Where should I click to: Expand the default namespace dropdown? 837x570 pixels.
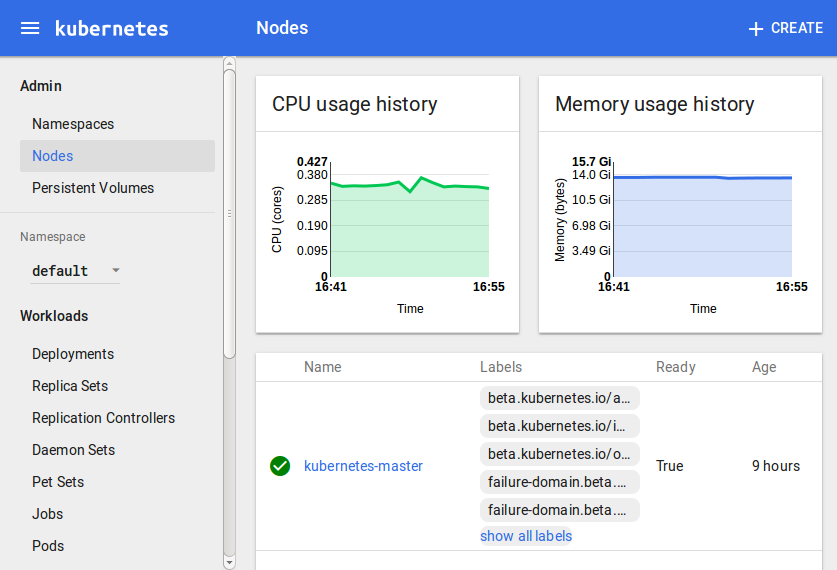coord(75,271)
